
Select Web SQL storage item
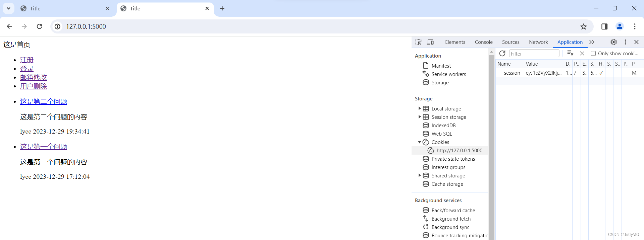click(442, 134)
